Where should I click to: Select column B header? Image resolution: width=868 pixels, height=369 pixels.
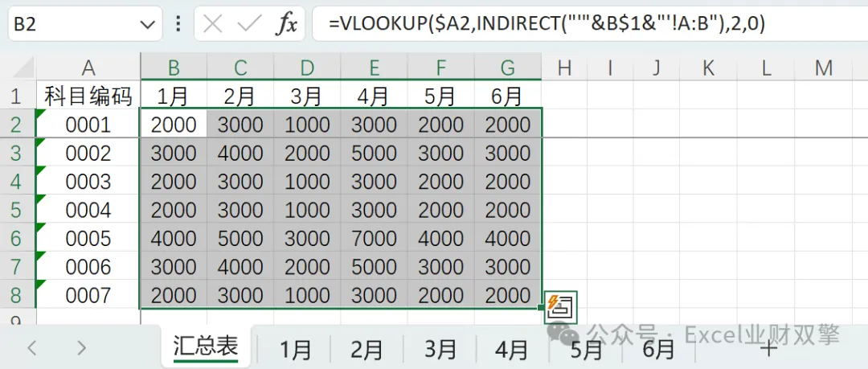174,67
